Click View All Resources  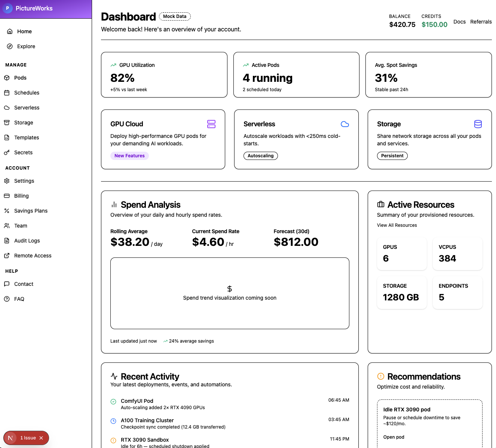coord(397,225)
